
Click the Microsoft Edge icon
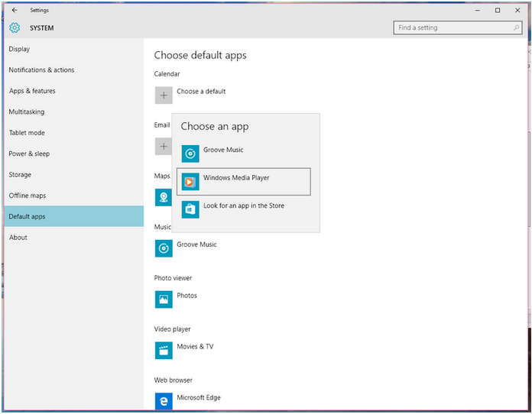(164, 401)
